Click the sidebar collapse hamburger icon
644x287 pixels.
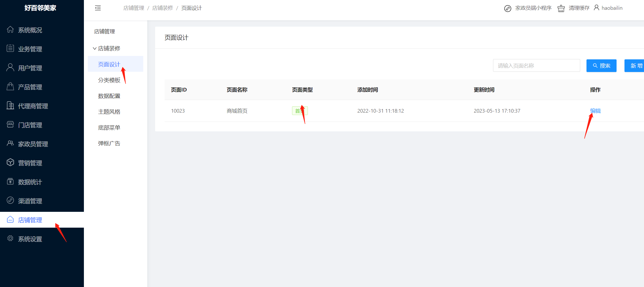point(98,8)
